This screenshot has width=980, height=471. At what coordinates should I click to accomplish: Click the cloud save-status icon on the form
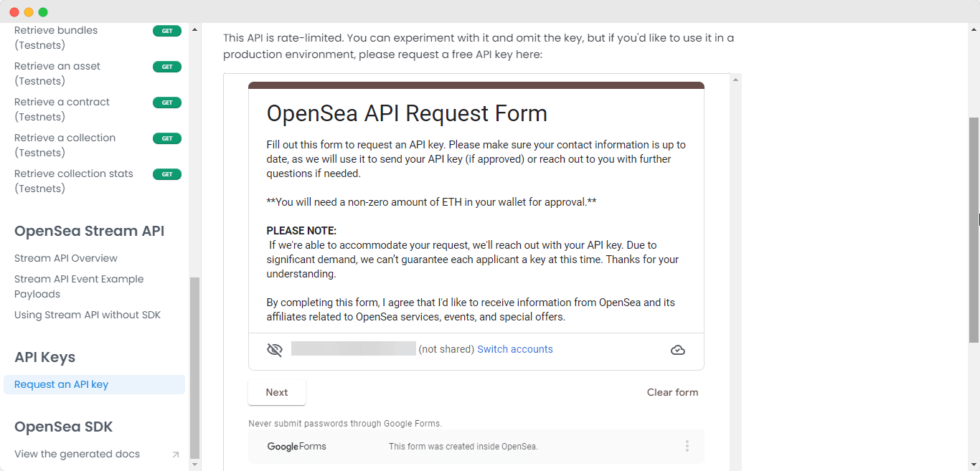point(677,349)
